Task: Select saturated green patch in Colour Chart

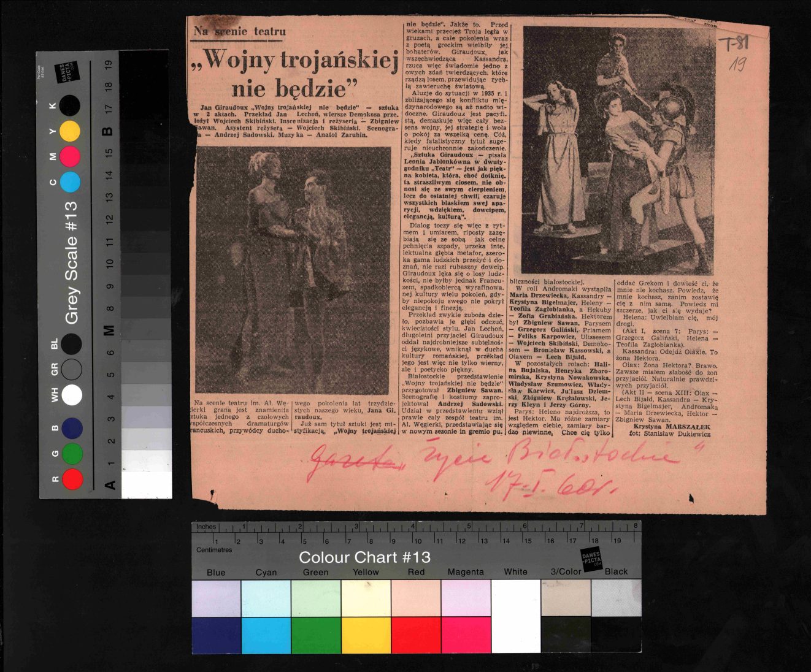Action: click(315, 635)
